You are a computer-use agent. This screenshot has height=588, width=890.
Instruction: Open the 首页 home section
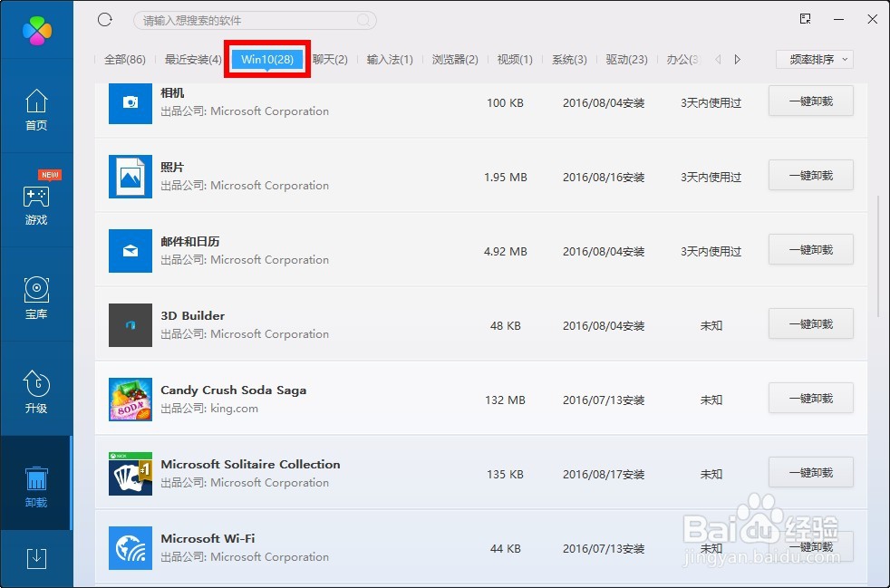[36, 111]
